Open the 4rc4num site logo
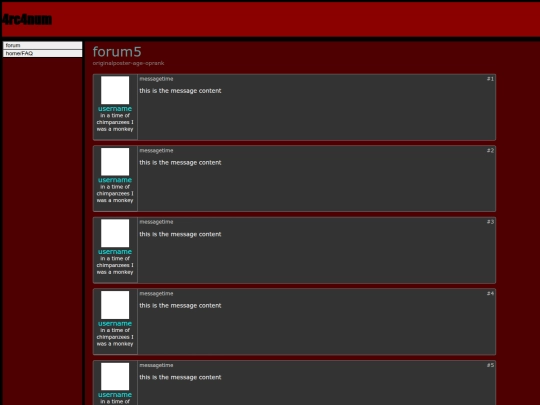This screenshot has height=405, width=540. pyautogui.click(x=27, y=20)
